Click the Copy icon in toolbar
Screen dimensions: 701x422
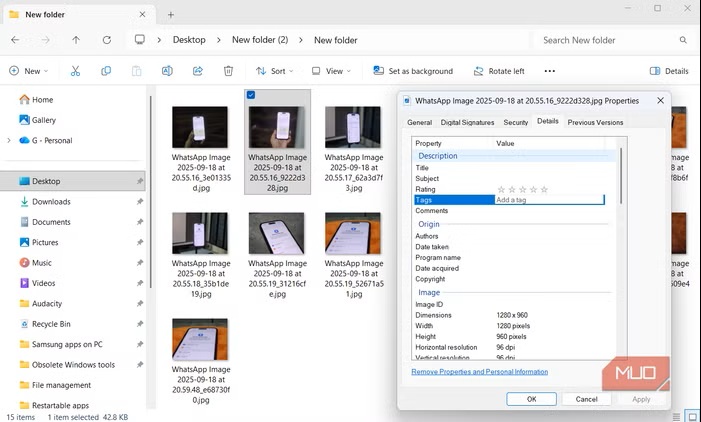point(106,71)
